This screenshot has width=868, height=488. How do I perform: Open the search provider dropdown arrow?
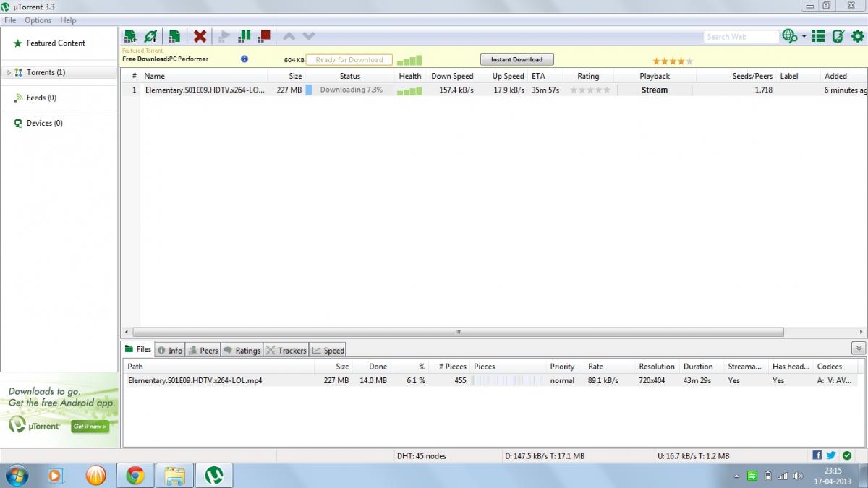(804, 36)
